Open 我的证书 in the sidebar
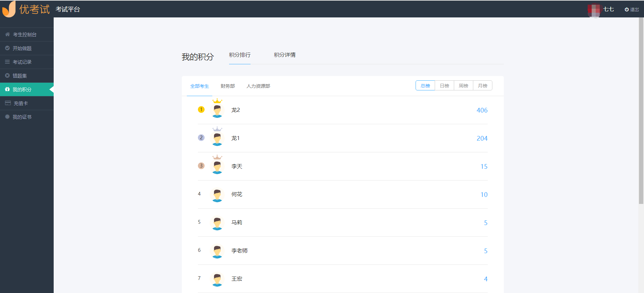 click(x=27, y=117)
